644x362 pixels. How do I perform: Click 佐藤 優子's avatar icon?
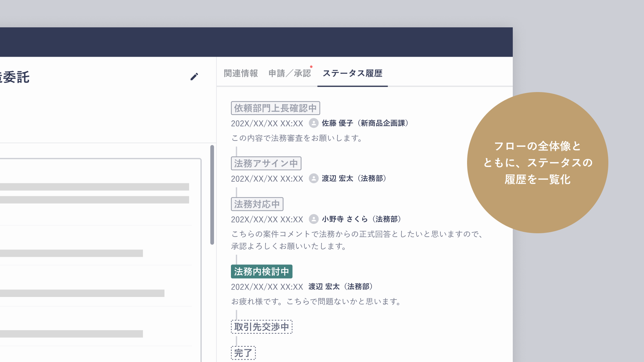314,123
